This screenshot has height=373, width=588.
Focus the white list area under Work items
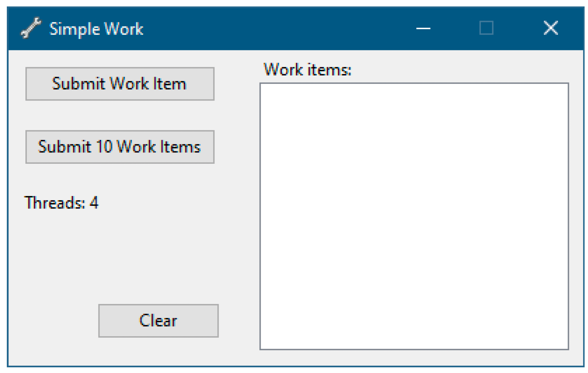(414, 216)
